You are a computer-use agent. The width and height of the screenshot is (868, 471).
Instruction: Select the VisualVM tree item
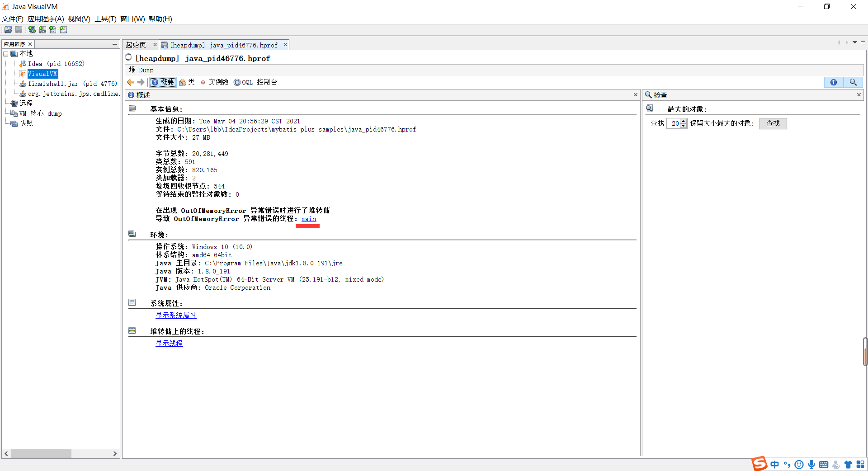pyautogui.click(x=42, y=74)
